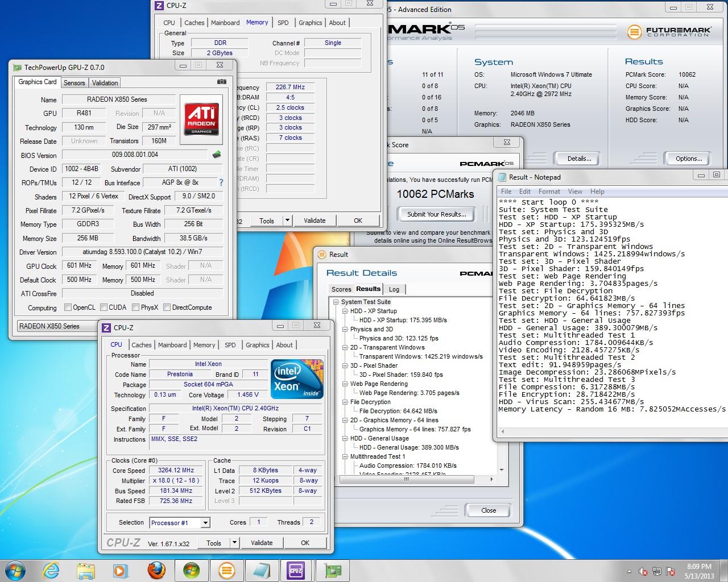Click the network tray icon
728x582 pixels.
click(x=657, y=571)
